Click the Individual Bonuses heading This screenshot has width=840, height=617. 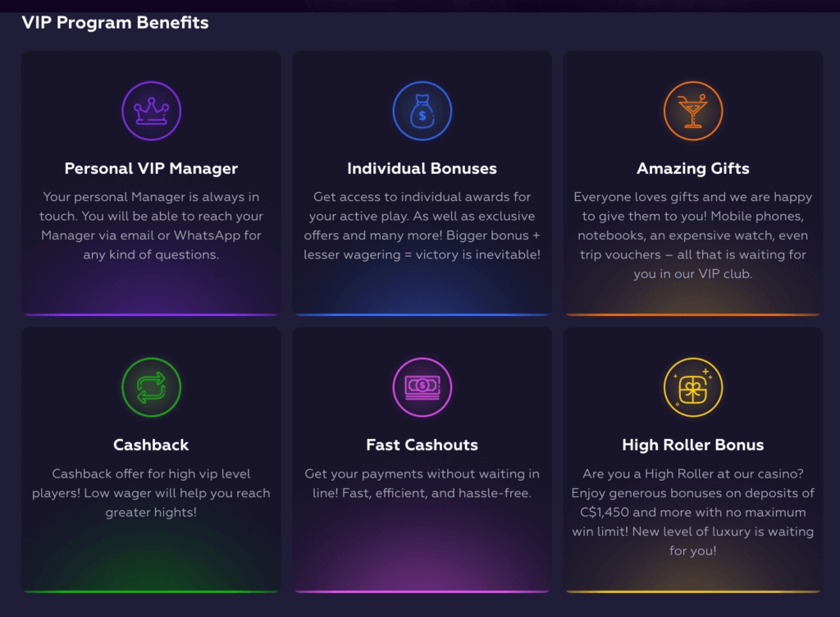[x=422, y=169]
